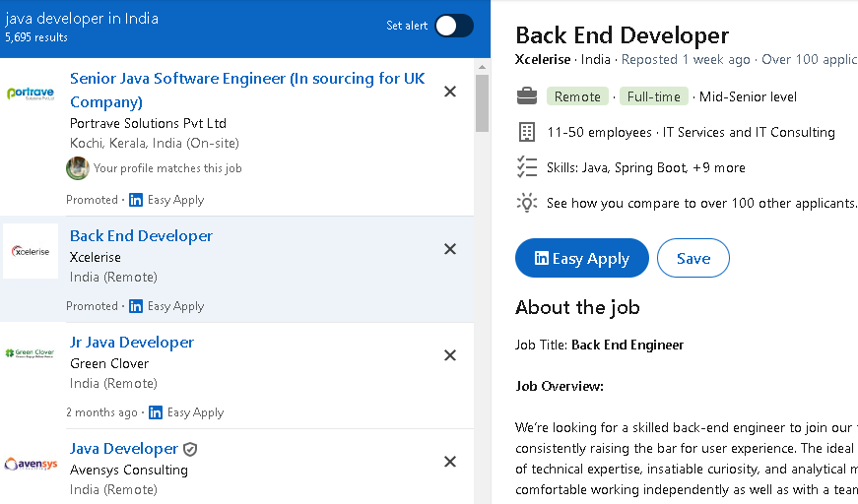Save the Back End Developer job

[x=693, y=258]
